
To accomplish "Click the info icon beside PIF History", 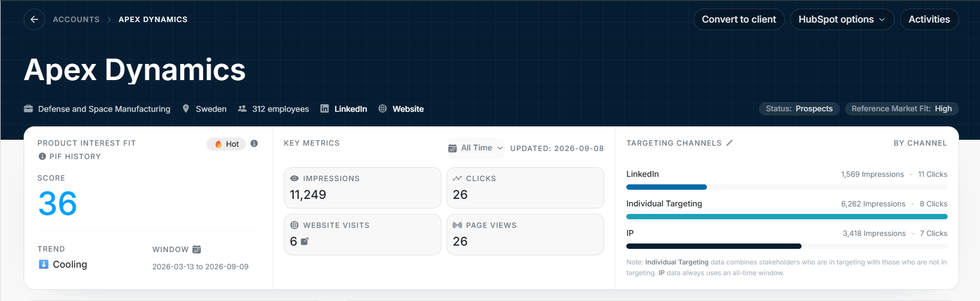I will (x=42, y=156).
